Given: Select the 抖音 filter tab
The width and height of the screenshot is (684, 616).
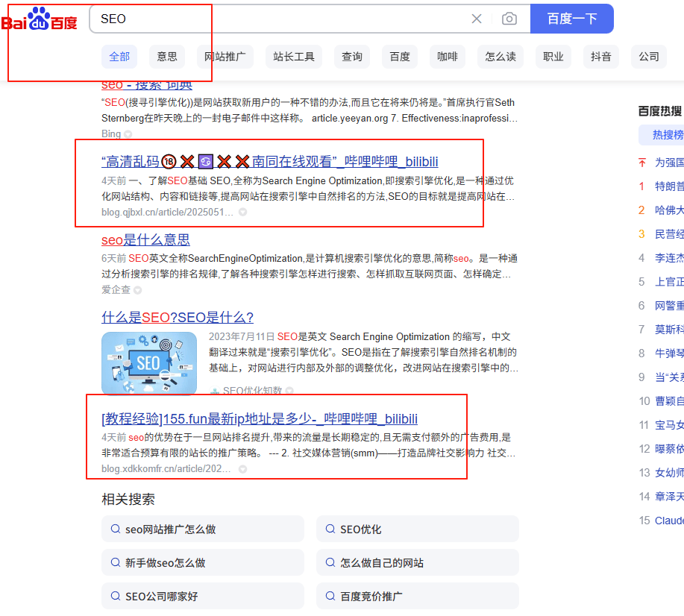Looking at the screenshot, I should coord(601,57).
